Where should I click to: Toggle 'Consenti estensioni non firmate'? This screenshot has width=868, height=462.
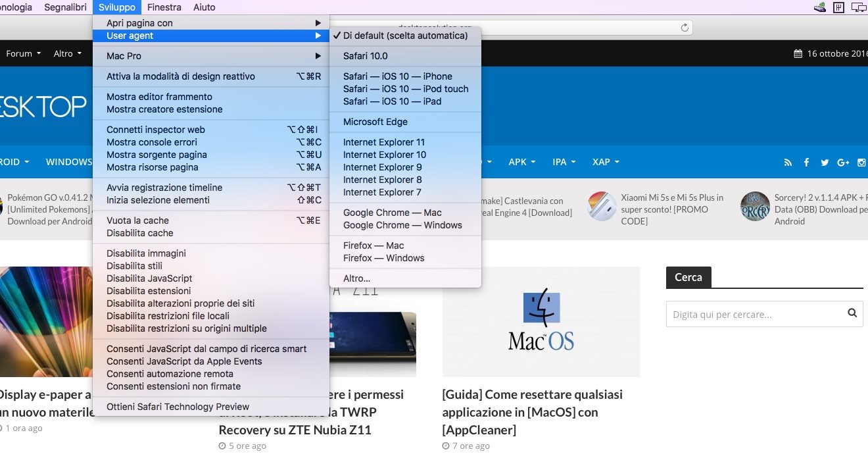[211, 386]
